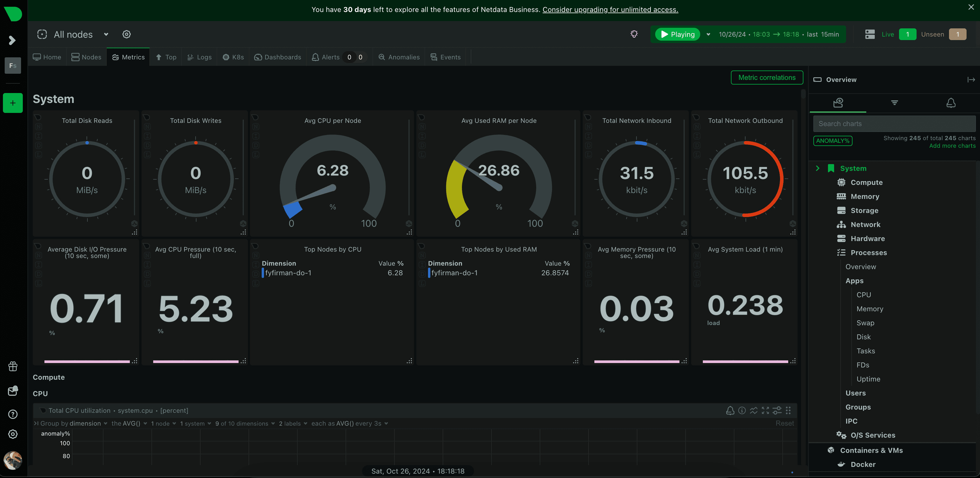Open the sidebar settings gear icon
The image size is (980, 478).
pyautogui.click(x=13, y=434)
